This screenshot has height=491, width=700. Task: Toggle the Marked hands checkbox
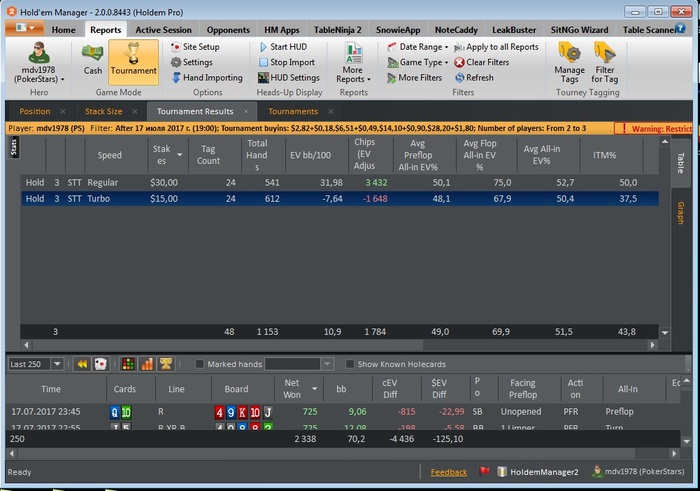click(x=200, y=364)
